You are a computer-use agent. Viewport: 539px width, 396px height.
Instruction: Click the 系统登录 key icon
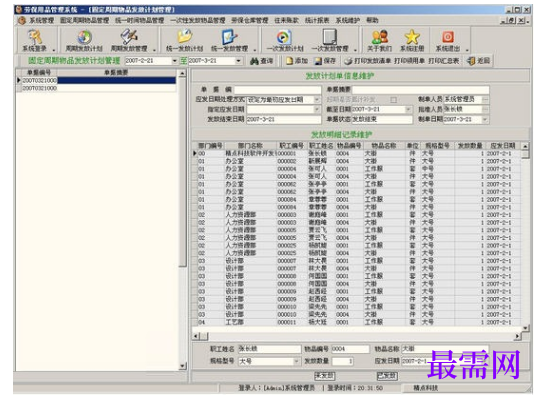point(34,36)
